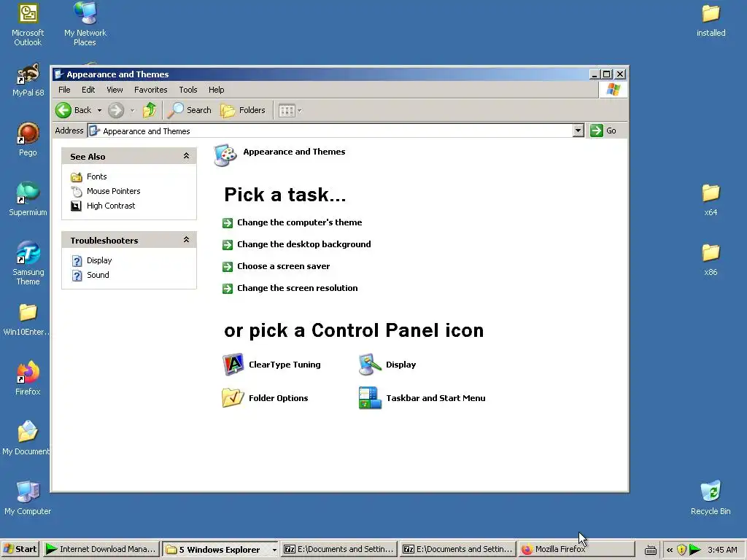Choose Change the desktop background task
Image resolution: width=747 pixels, height=560 pixels.
(304, 244)
